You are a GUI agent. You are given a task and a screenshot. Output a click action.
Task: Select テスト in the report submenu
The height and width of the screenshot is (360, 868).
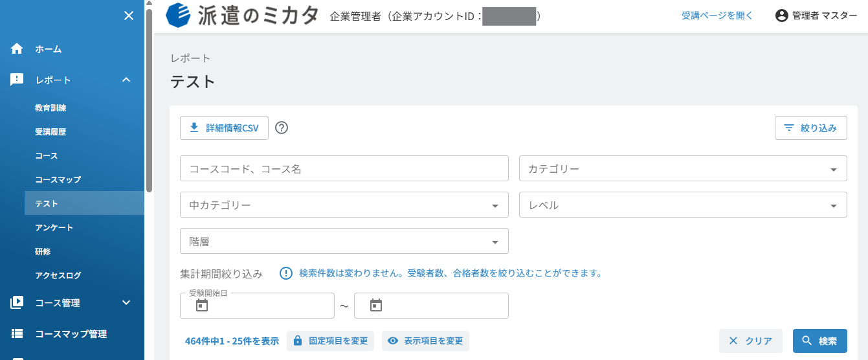point(84,203)
